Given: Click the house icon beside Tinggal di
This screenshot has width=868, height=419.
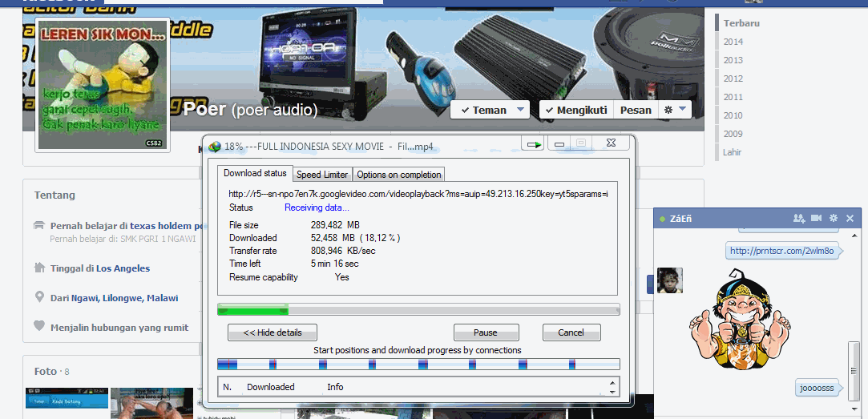Looking at the screenshot, I should pyautogui.click(x=38, y=268).
